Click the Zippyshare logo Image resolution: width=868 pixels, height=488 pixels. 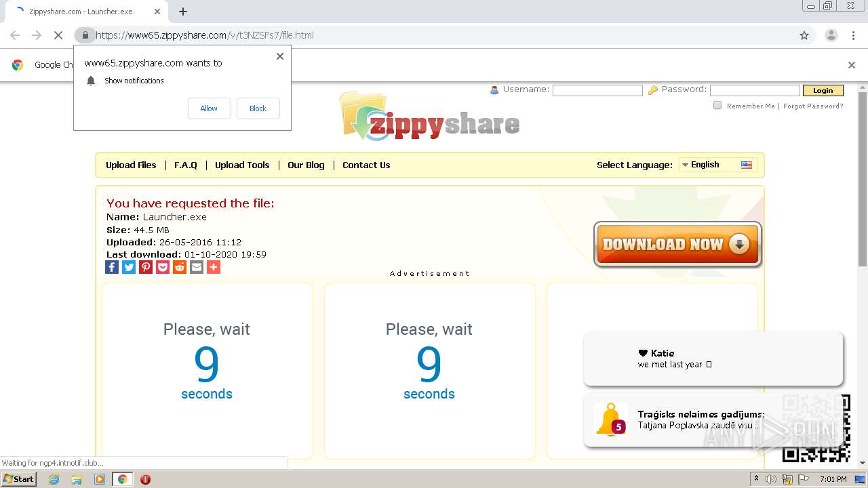(430, 118)
